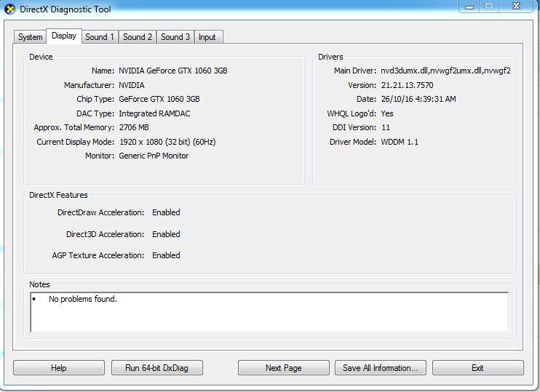
Task: Click DirectDraw Acceleration 'Enabled' value
Action: point(166,212)
